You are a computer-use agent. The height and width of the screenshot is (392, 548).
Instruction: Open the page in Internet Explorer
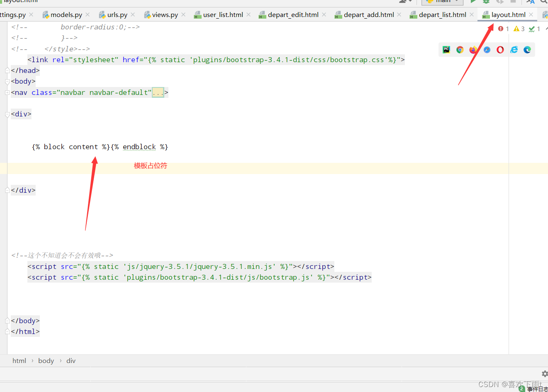coord(514,50)
